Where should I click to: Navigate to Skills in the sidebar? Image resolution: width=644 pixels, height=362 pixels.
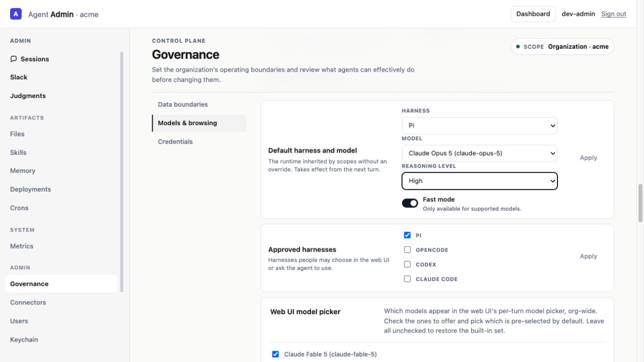tap(61, 153)
